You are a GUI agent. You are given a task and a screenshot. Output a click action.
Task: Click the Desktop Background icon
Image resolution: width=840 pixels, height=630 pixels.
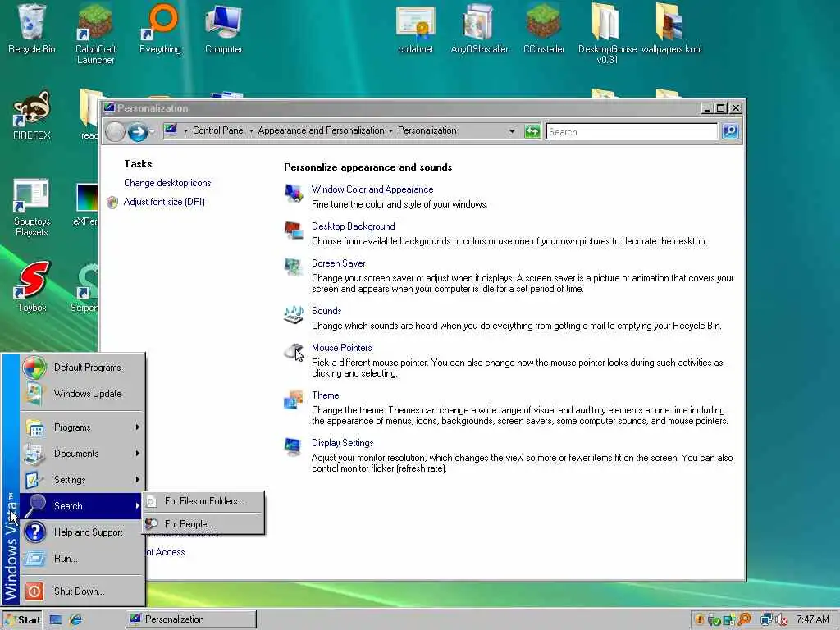point(294,231)
